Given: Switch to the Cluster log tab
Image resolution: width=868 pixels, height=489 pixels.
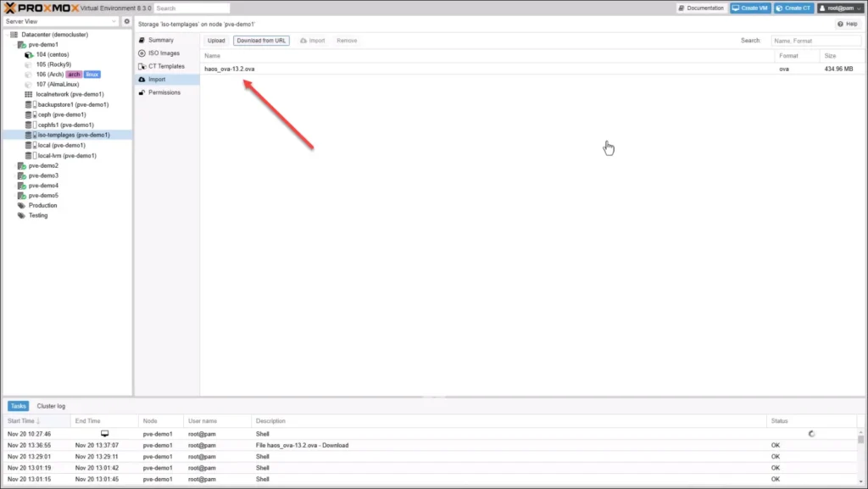Looking at the screenshot, I should [x=50, y=406].
